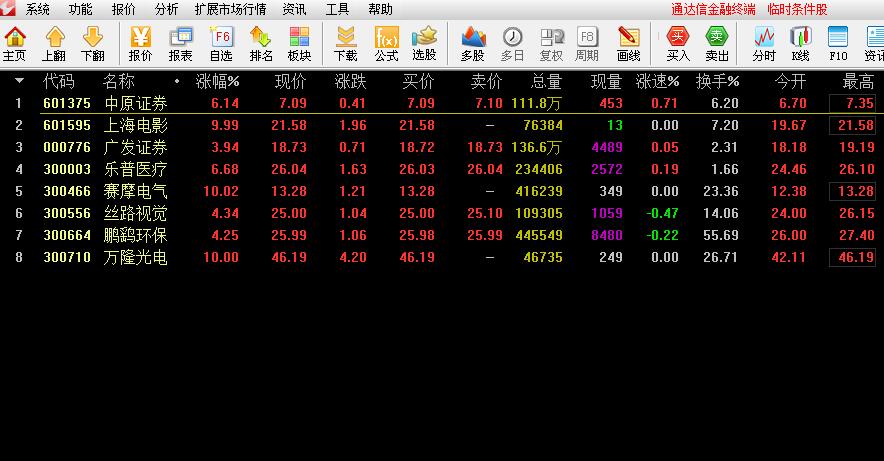Image resolution: width=884 pixels, height=461 pixels.
Task: Click the 临时条件股 title label
Action: [797, 9]
